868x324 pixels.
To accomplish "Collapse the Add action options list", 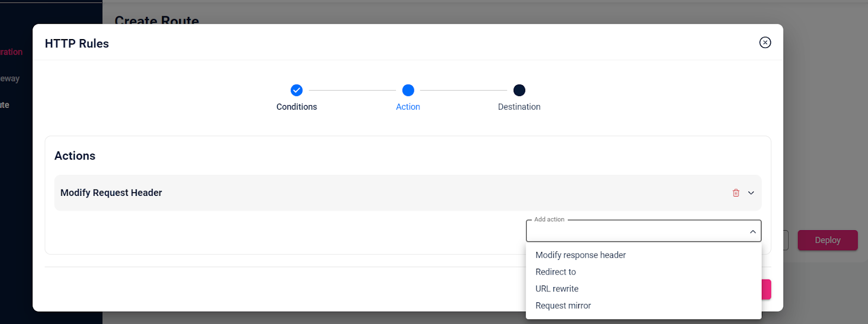I will [752, 231].
